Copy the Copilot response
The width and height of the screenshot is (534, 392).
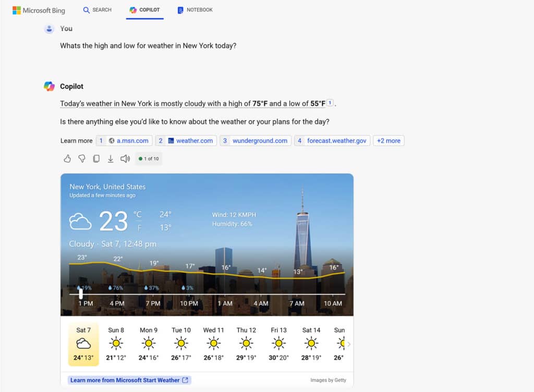pos(96,158)
